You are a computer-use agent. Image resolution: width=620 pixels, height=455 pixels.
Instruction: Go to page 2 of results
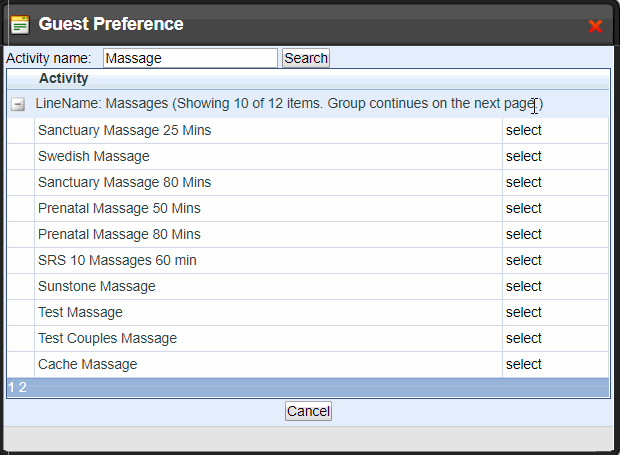coord(23,387)
